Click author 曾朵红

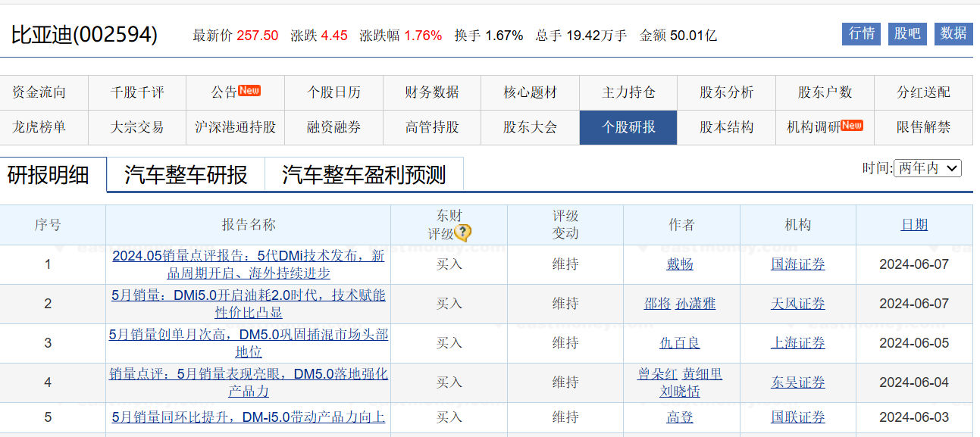[658, 374]
